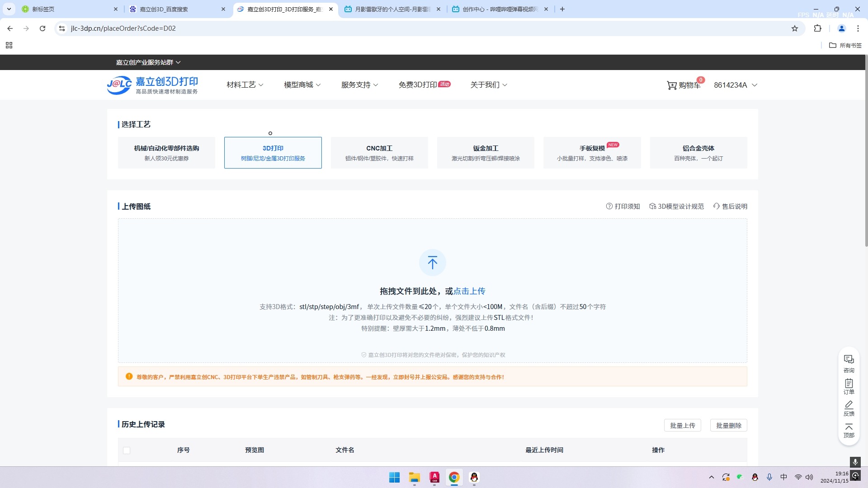Viewport: 868px width, 488px height.
Task: Select the 铝合金壳体 process card
Action: coord(698,153)
